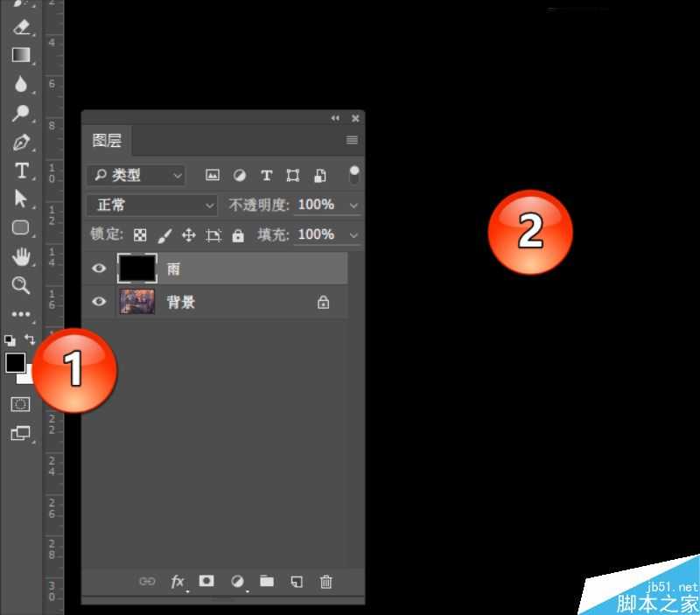
Task: Select the Horizontal Type tool
Action: (21, 171)
